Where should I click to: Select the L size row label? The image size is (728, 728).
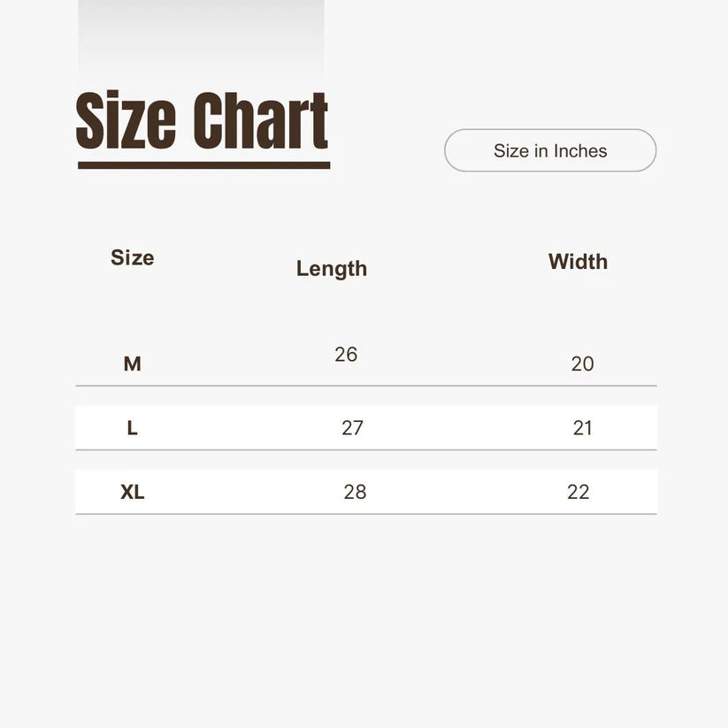coord(132,428)
